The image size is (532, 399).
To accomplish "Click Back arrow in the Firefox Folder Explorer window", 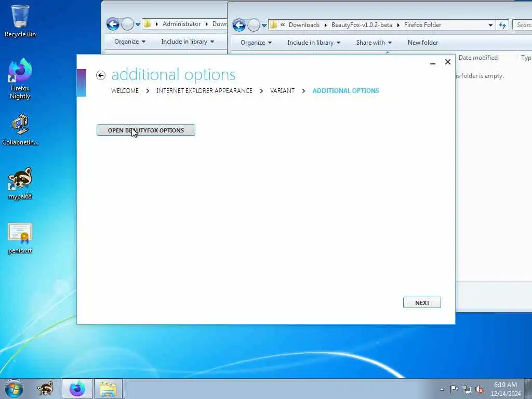I will coord(239,25).
